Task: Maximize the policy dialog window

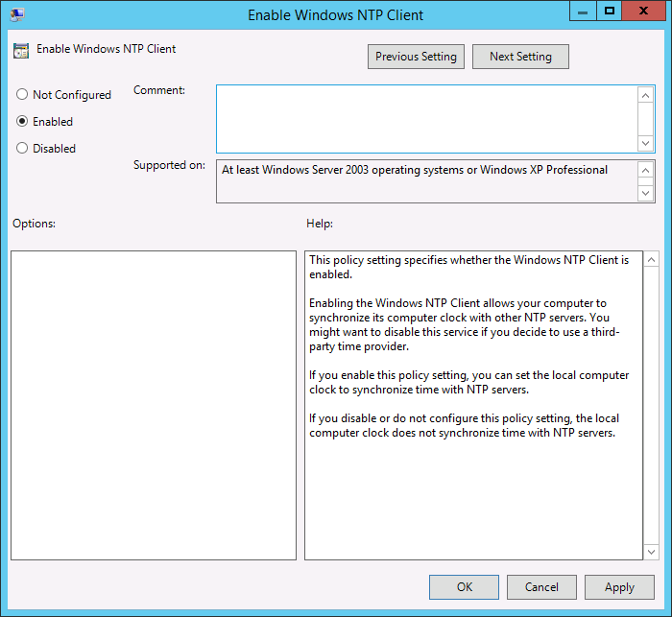Action: pos(609,12)
